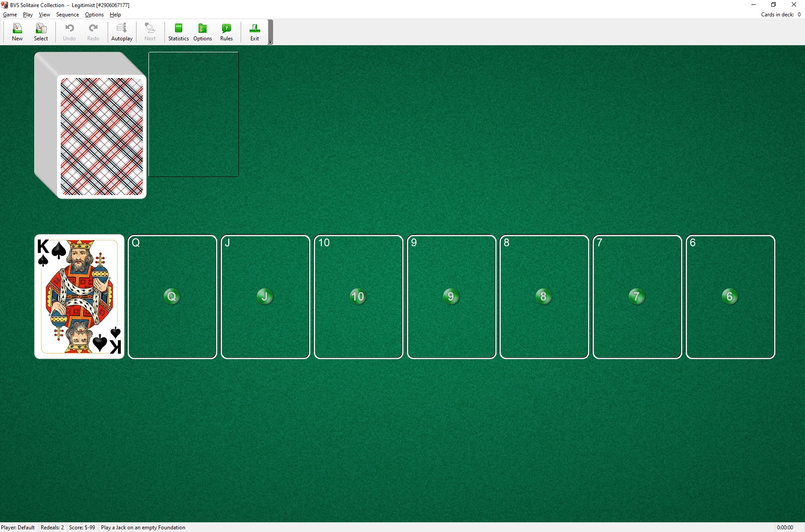Screen dimensions: 805x532
Task: Open the Game menu
Action: [x=10, y=15]
